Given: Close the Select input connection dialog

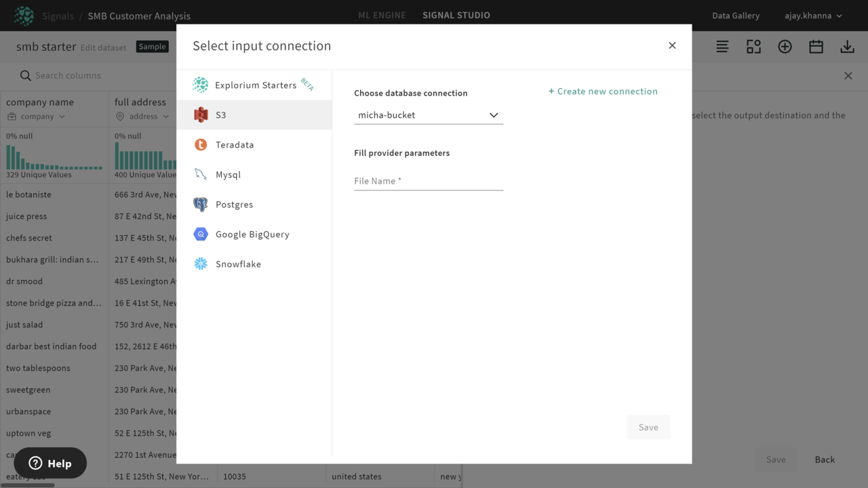Looking at the screenshot, I should 672,45.
